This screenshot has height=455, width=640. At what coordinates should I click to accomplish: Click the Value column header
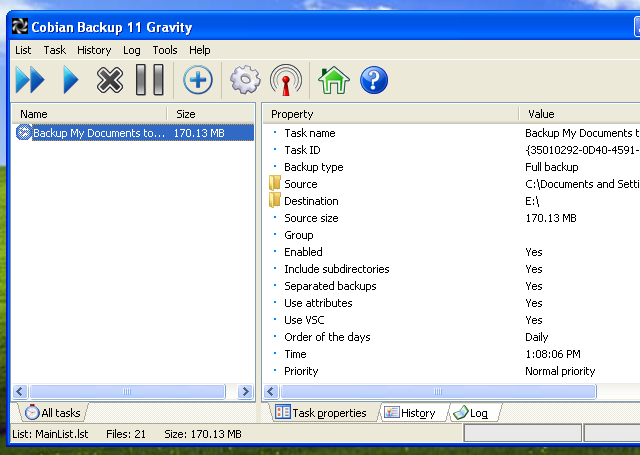click(579, 114)
